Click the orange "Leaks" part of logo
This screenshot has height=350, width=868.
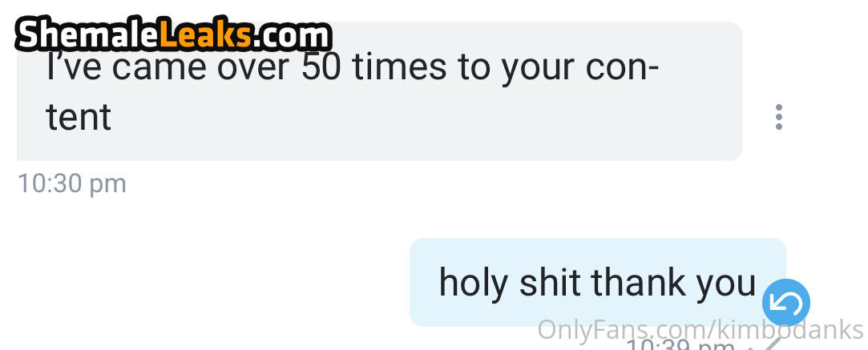(x=207, y=36)
